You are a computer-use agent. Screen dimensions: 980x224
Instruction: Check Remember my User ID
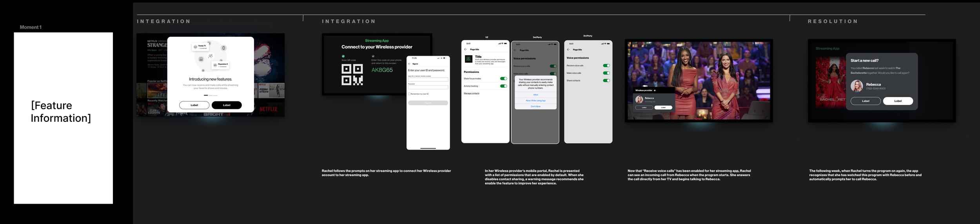[x=409, y=94]
